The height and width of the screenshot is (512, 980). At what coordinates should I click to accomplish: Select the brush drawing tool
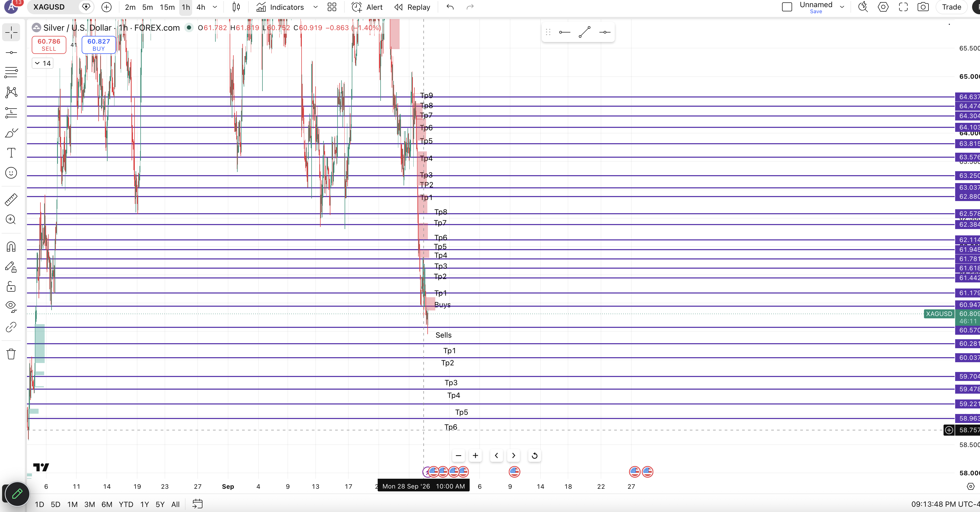click(11, 133)
